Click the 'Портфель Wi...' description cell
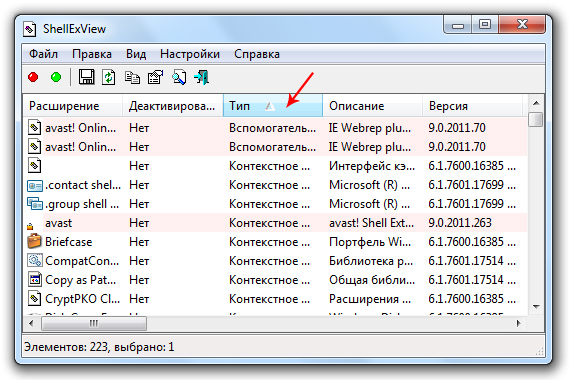The width and height of the screenshot is (569, 380). [370, 242]
